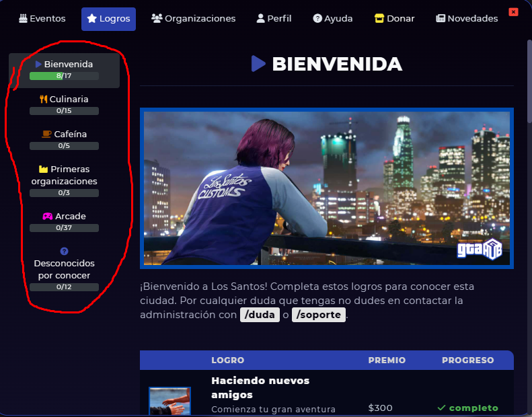The height and width of the screenshot is (417, 532).
Task: Click the LOGRO column header
Action: [227, 361]
